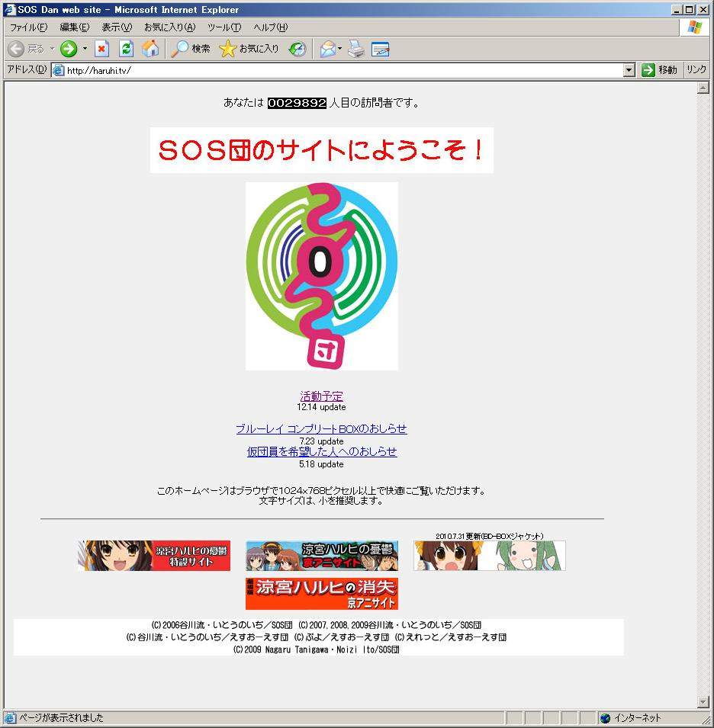Click the page icon in the status bar
The height and width of the screenshot is (728, 714).
10,718
